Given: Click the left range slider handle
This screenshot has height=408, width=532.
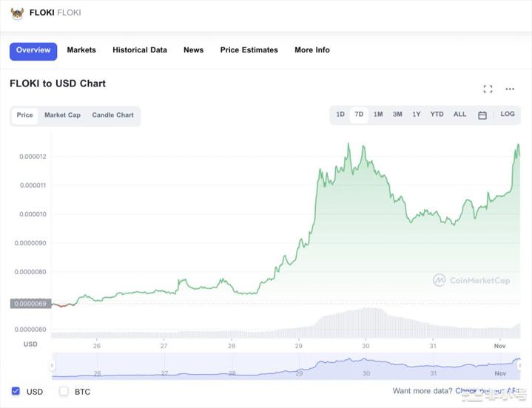Looking at the screenshot, I should point(53,365).
